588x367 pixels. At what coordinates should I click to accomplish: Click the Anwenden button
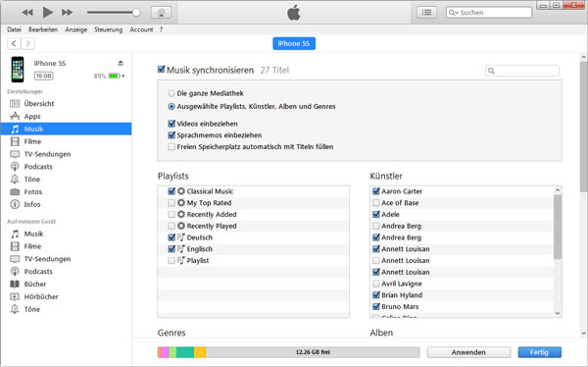click(x=468, y=352)
